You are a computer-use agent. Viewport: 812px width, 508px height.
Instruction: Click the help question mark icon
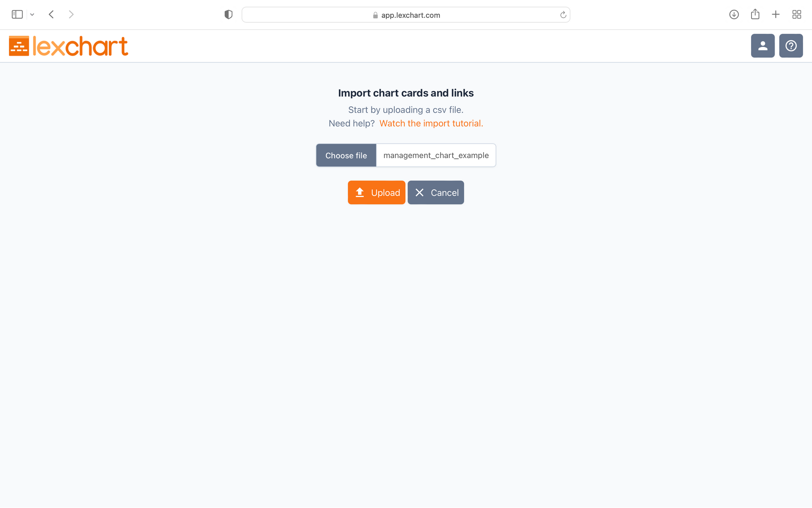click(x=791, y=46)
